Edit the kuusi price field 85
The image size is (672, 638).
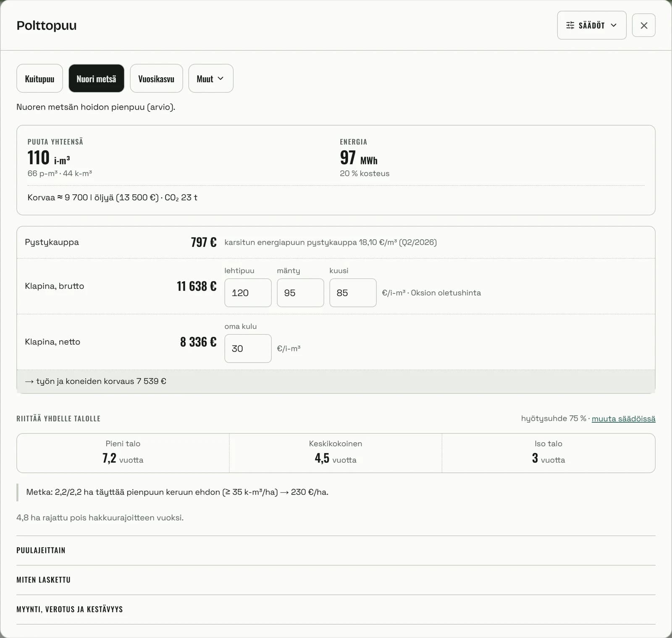(353, 293)
